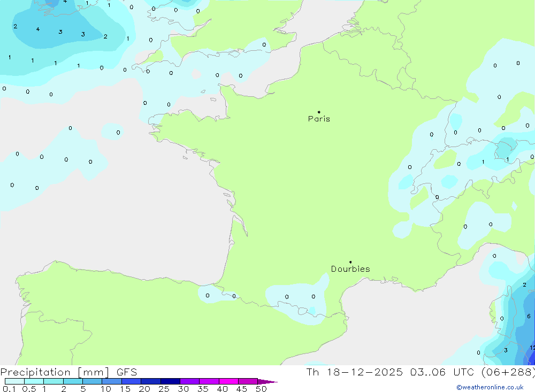Pick the 45–50 mm legend swatch
Image resolution: width=535 pixels, height=392 pixels.
[248, 381]
